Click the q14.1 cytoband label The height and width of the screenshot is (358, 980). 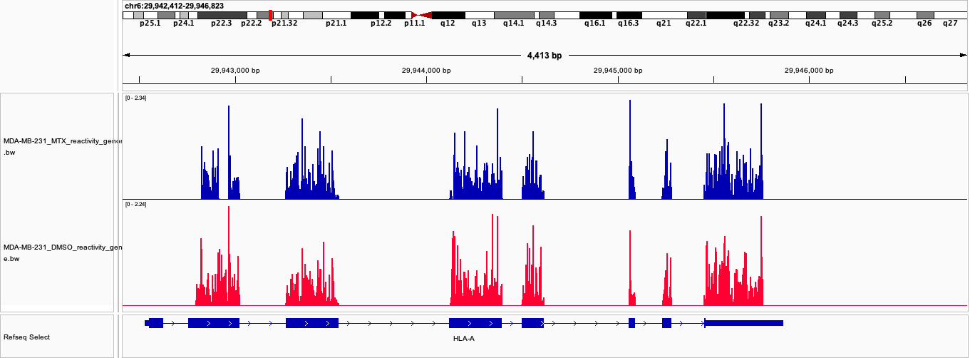(x=513, y=24)
